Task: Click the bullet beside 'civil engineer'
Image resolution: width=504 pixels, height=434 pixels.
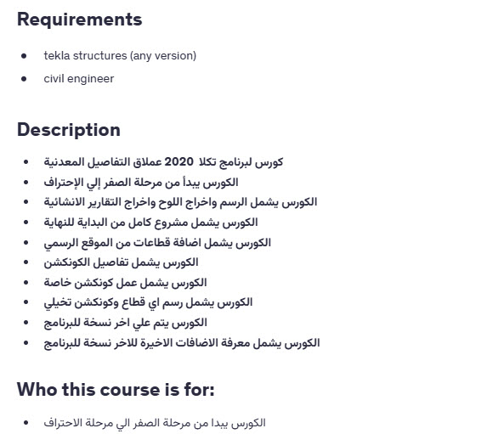Action: point(24,79)
